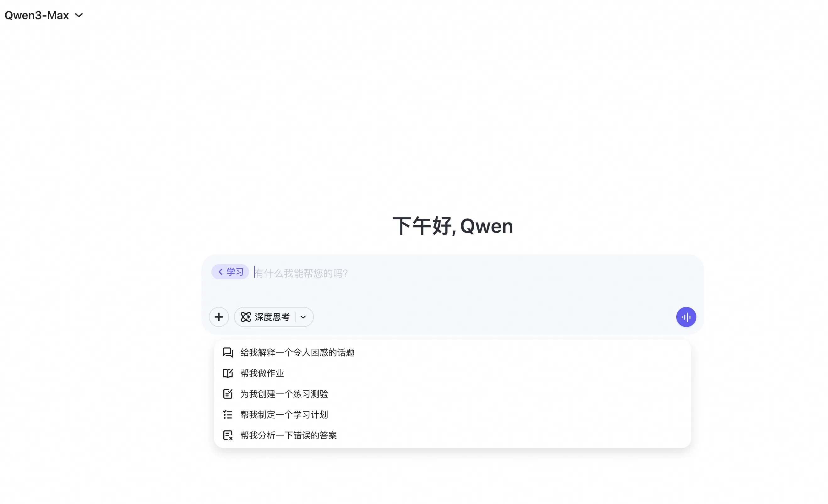Screen dimensions: 828x504
Task: Select suggestion 给我解释一个令人困惑的话题
Action: [x=297, y=352]
